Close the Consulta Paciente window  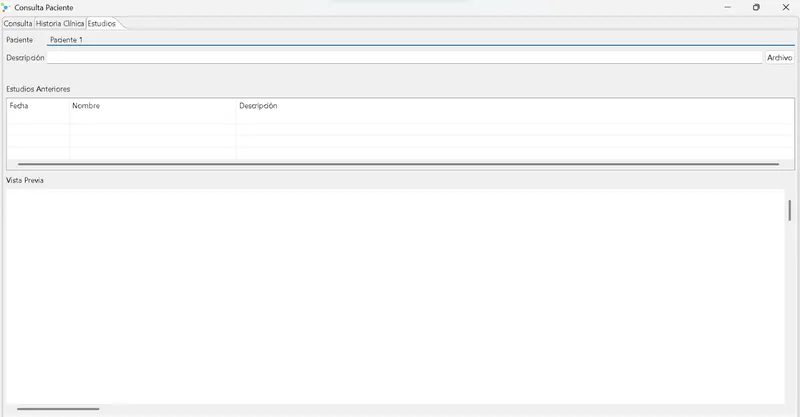[786, 7]
